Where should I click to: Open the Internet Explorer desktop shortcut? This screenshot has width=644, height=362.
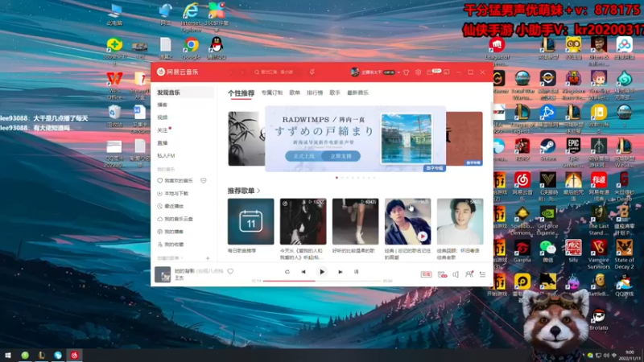tap(191, 17)
